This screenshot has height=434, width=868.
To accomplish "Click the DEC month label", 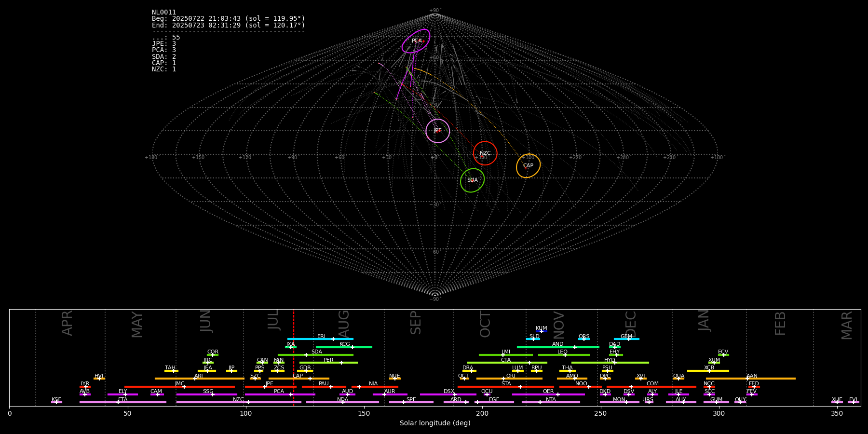I will [x=631, y=324].
